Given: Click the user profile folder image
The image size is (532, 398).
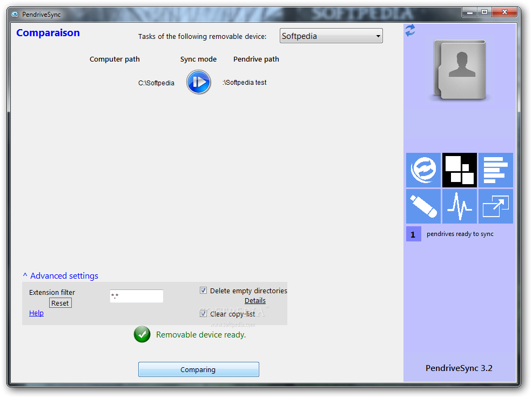Looking at the screenshot, I should 460,70.
